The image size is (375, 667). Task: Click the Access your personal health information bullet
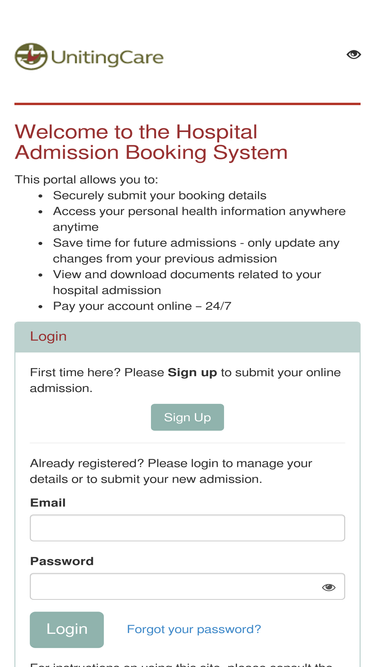click(x=199, y=219)
